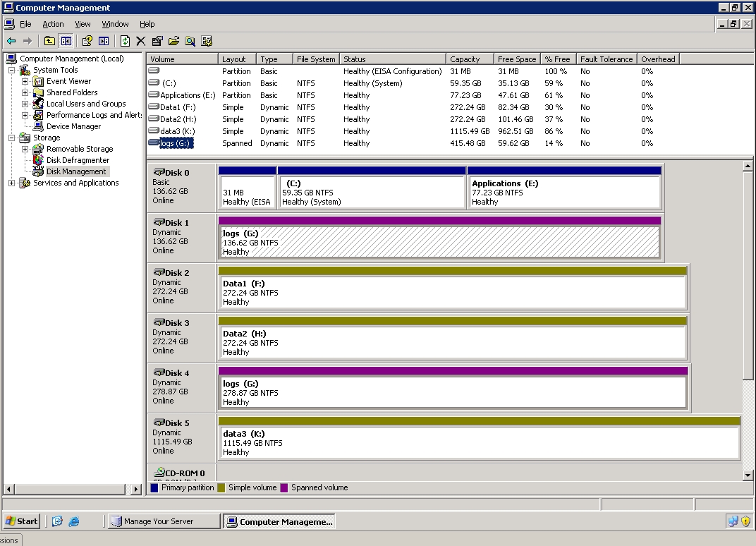Click the Event Viewer tree icon
Image resolution: width=756 pixels, height=546 pixels.
point(39,81)
